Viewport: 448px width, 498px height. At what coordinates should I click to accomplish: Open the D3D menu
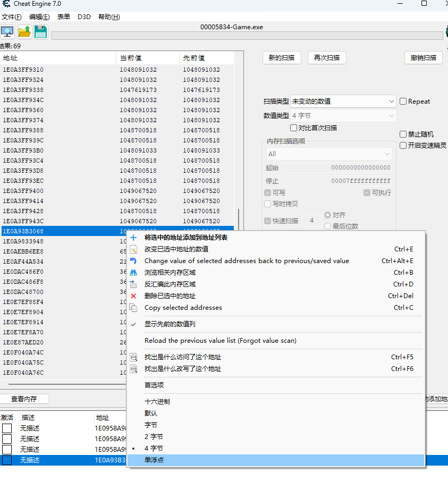click(x=84, y=17)
